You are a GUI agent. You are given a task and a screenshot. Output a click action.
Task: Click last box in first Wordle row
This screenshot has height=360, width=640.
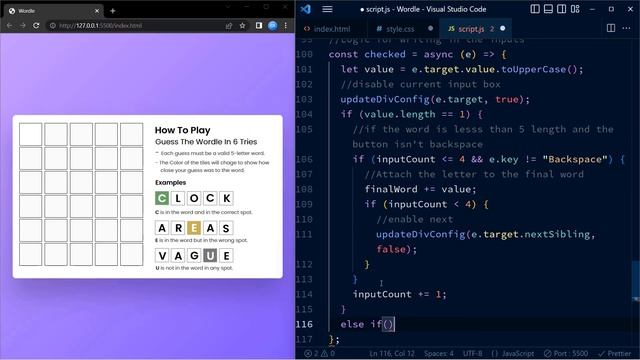point(131,134)
